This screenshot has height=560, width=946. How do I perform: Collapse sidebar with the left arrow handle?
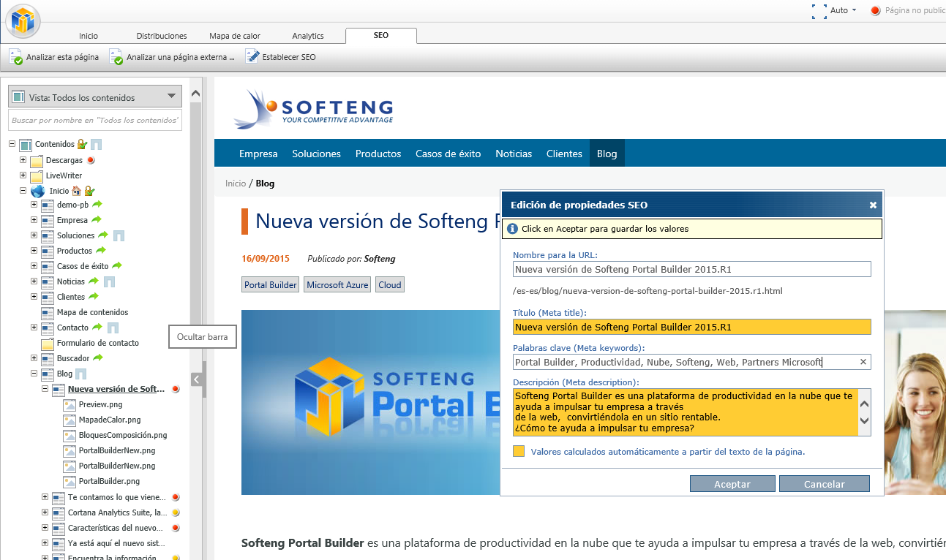pyautogui.click(x=196, y=379)
